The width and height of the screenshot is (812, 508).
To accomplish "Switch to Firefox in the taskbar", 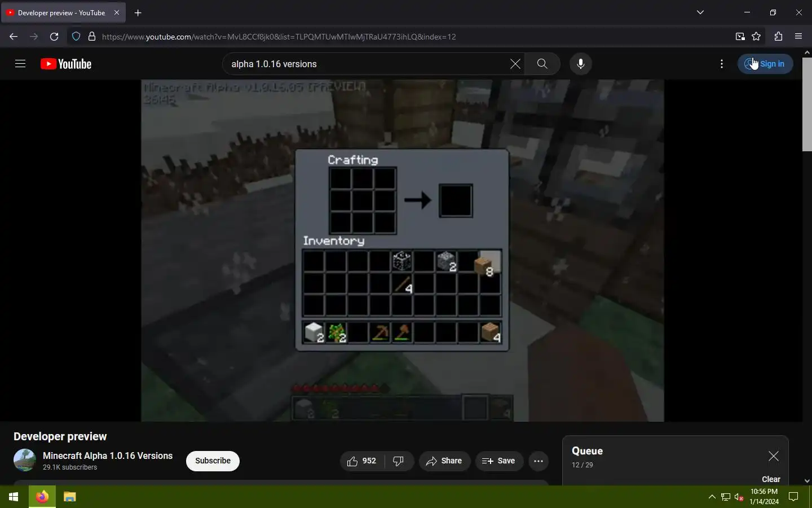I will [42, 497].
